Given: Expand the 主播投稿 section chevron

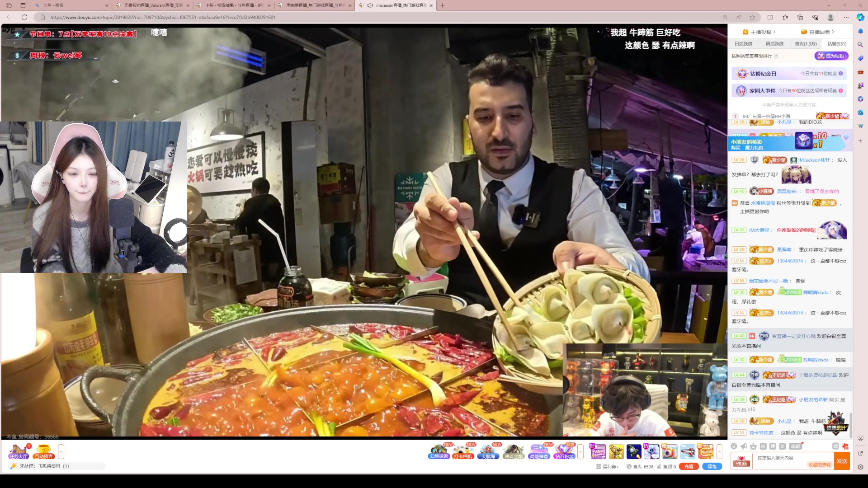Looking at the screenshot, I should (x=774, y=32).
